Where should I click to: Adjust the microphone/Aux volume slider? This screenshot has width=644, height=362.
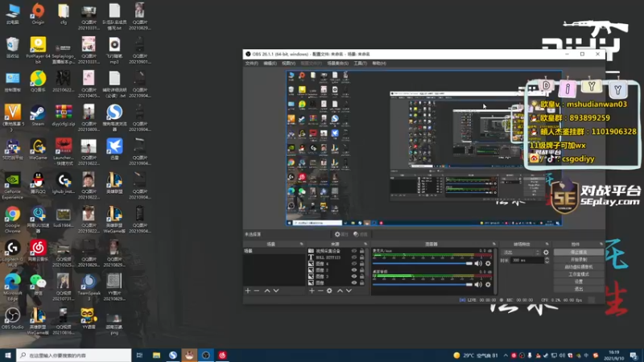click(x=423, y=264)
